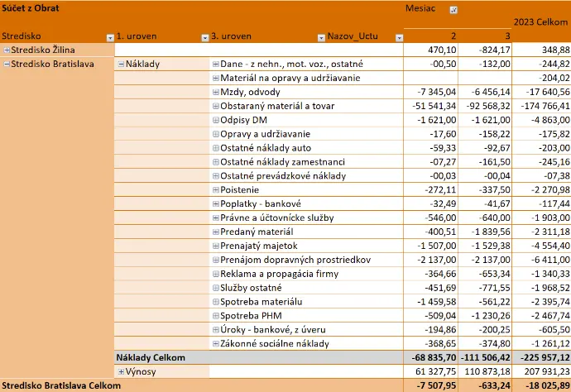Expand the Výnosy group
This screenshot has width=571, height=392.
(x=122, y=371)
